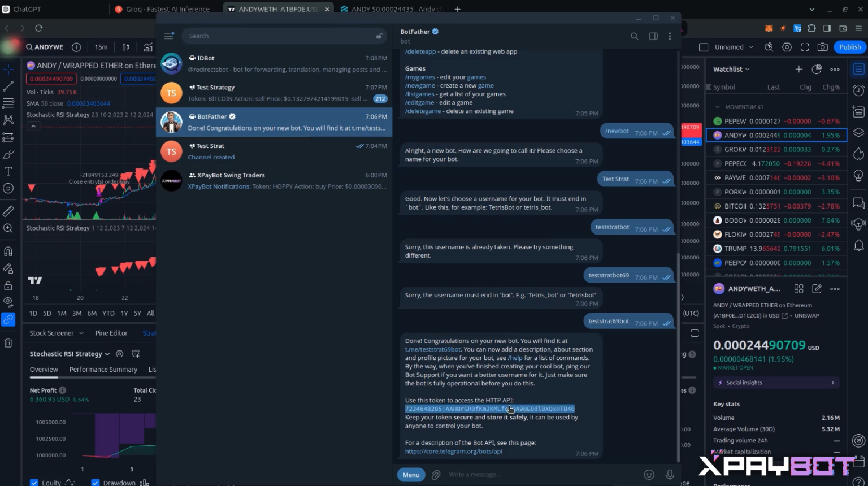This screenshot has height=486, width=868.
Task: Open the Test Strategy channel chat
Action: click(x=274, y=93)
